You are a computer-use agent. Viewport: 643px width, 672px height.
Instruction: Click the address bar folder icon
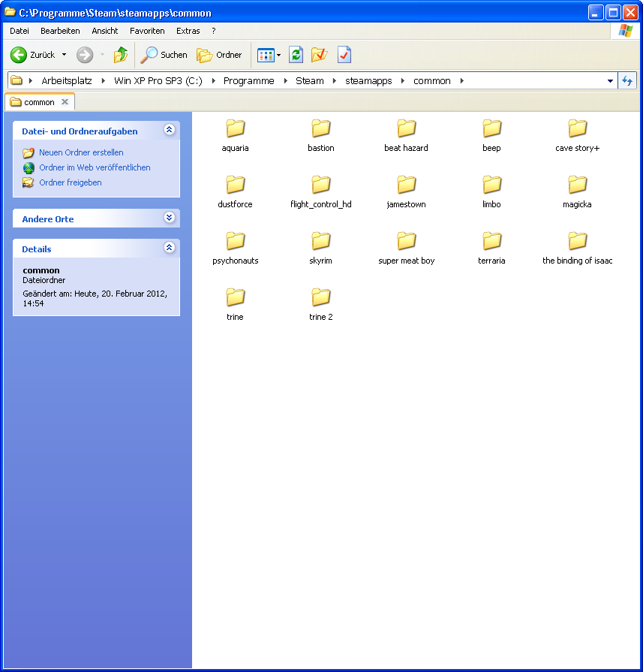17,80
